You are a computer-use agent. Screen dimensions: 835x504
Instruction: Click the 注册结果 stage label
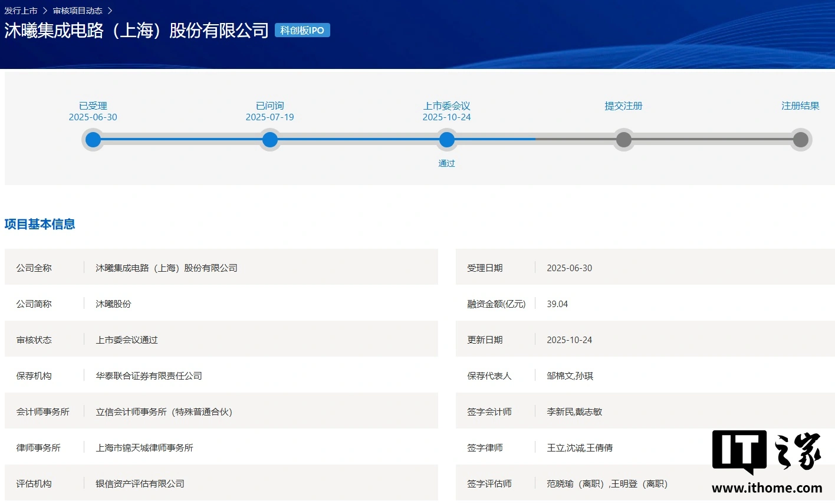800,106
